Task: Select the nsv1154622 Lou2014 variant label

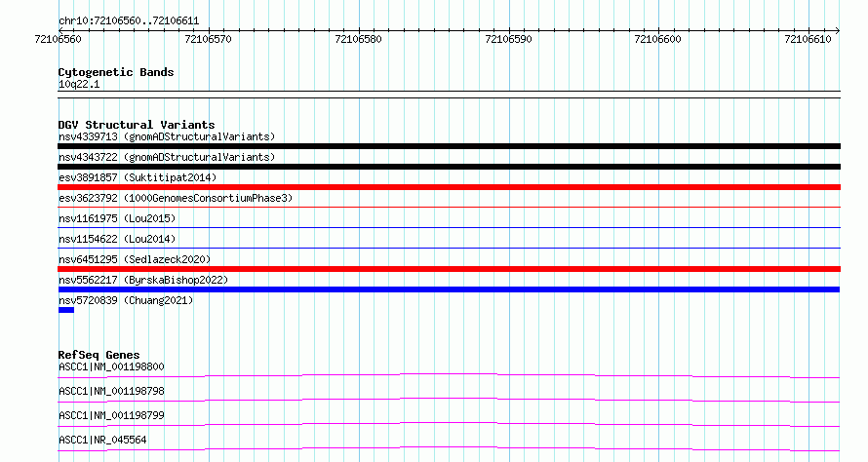Action: pos(117,239)
